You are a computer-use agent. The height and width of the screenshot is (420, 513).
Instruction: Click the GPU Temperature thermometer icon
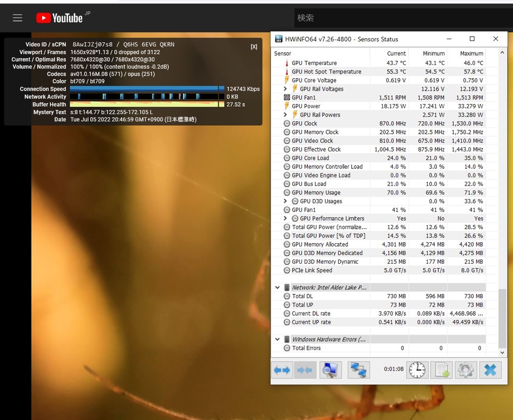(287, 63)
